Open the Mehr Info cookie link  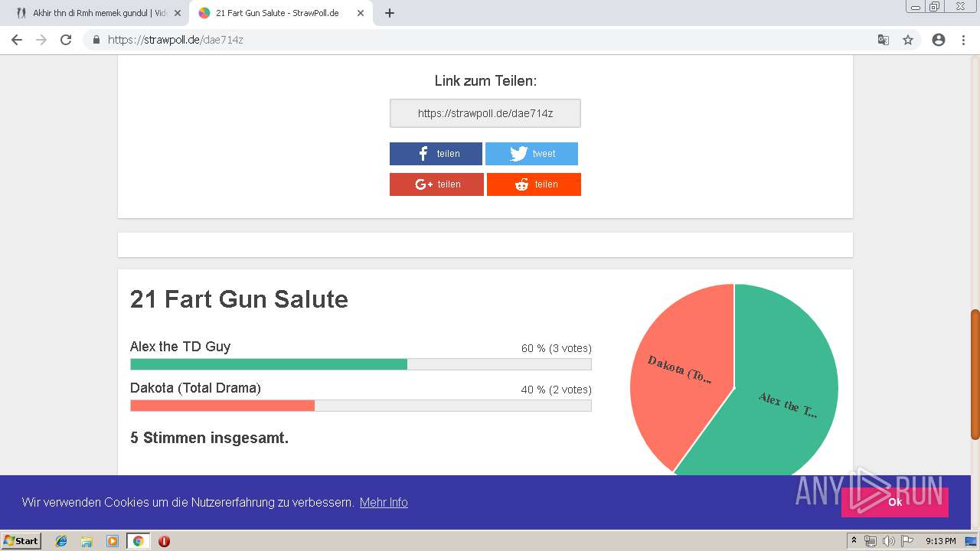(384, 503)
